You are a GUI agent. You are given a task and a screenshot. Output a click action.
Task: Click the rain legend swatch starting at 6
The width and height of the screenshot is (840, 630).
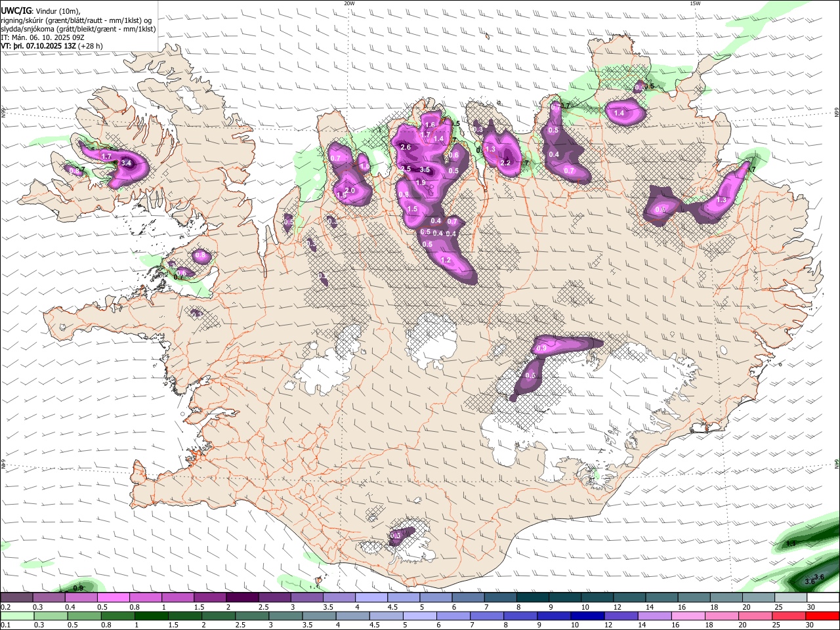coord(453,616)
